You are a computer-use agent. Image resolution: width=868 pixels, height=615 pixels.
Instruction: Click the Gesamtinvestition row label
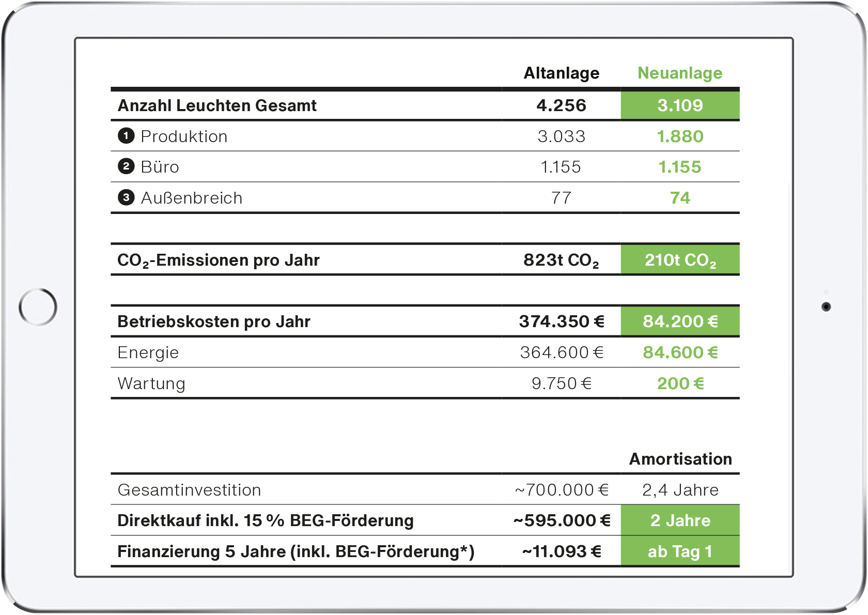(189, 490)
